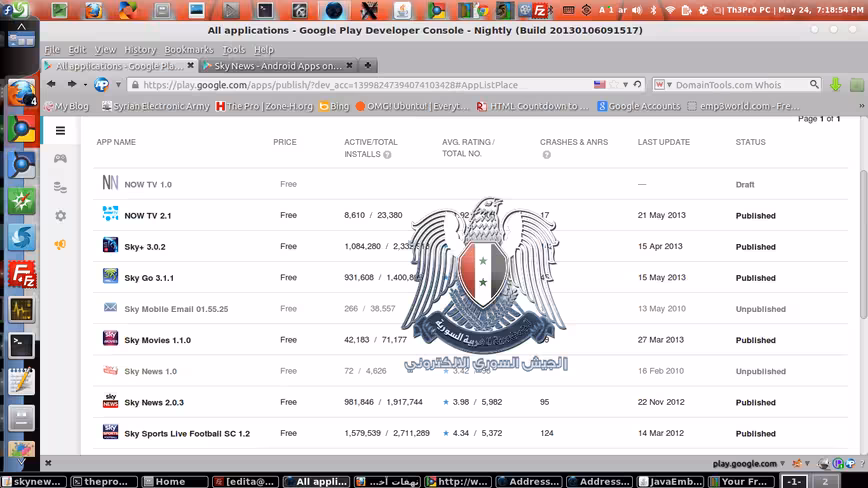Screen dimensions: 868x488
Task: Click the '3.98 / 5,982' rating cell
Action: pos(472,402)
